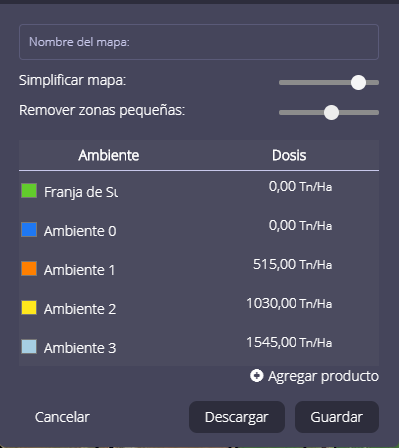Click Cancelar to dismiss the dialog
Image resolution: width=399 pixels, height=448 pixels.
[62, 417]
